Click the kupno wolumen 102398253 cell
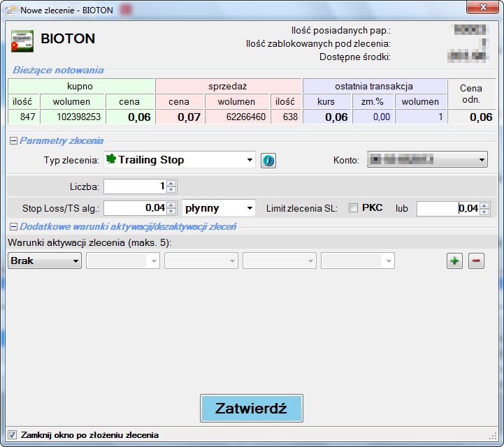The image size is (504, 447). pos(72,117)
